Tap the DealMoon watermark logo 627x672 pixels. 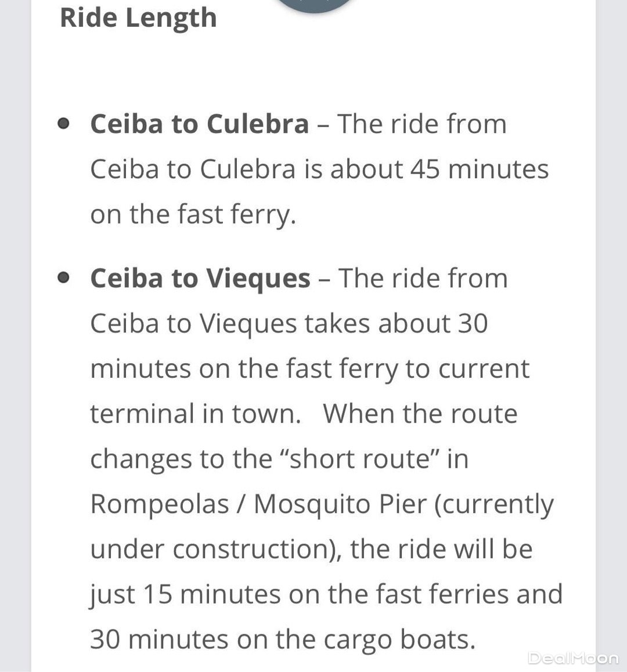coord(573,657)
